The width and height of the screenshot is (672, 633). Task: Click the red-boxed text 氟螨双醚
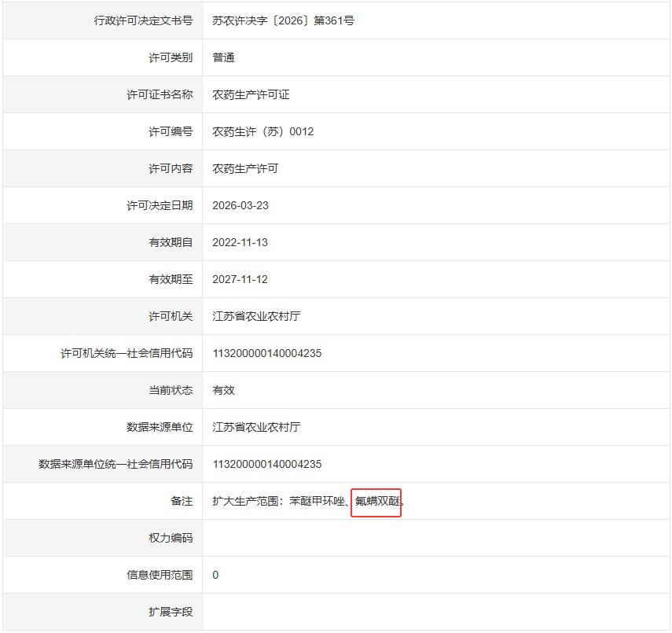[x=376, y=500]
